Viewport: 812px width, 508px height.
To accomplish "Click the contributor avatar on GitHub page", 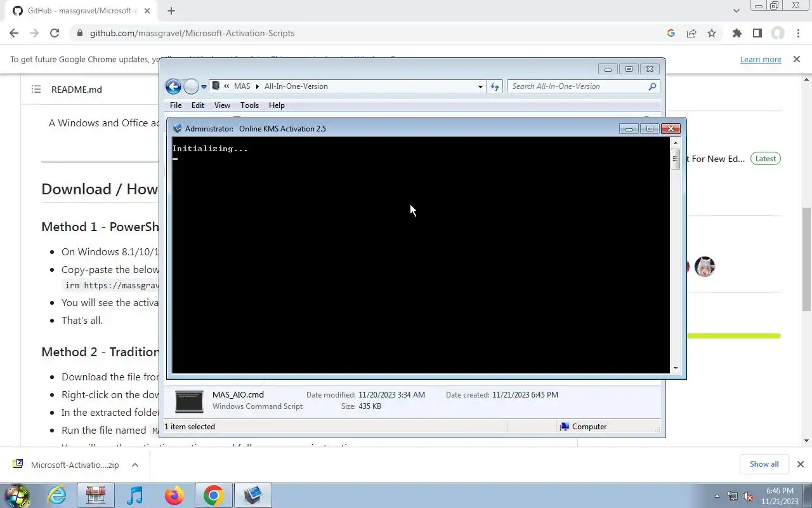I will (705, 267).
